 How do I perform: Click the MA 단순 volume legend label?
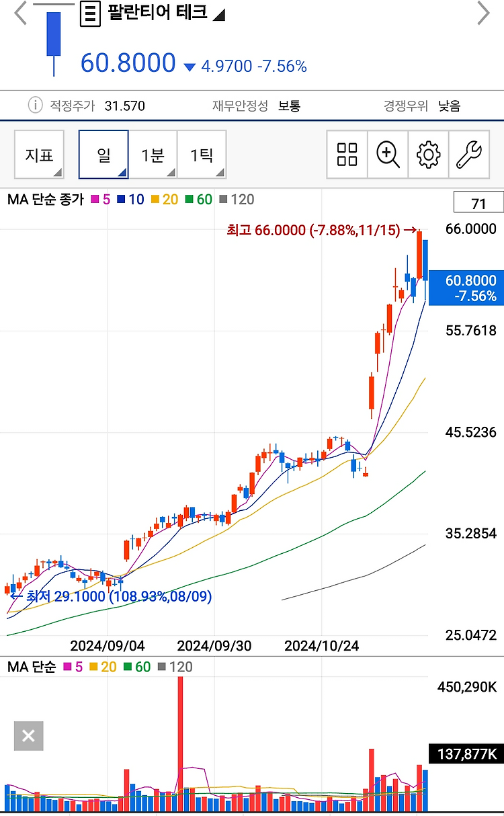[x=32, y=667]
